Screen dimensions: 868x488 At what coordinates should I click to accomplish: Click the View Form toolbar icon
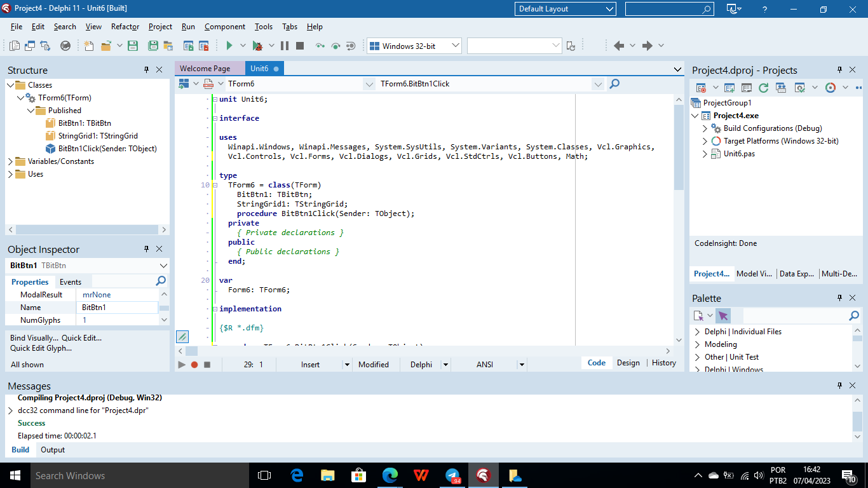(30, 46)
